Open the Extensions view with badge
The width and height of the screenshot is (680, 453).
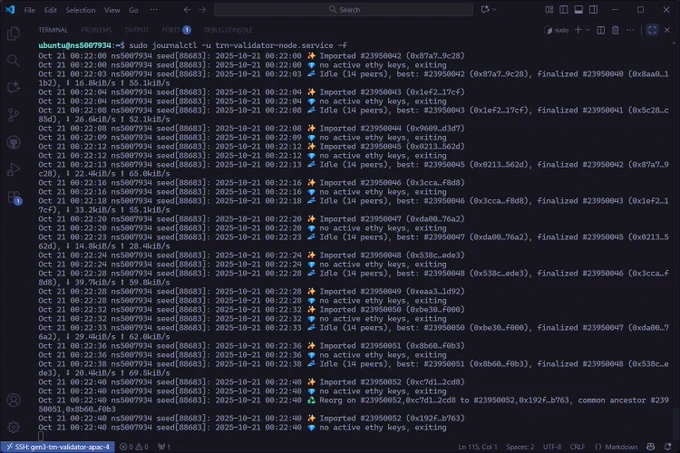pyautogui.click(x=14, y=198)
